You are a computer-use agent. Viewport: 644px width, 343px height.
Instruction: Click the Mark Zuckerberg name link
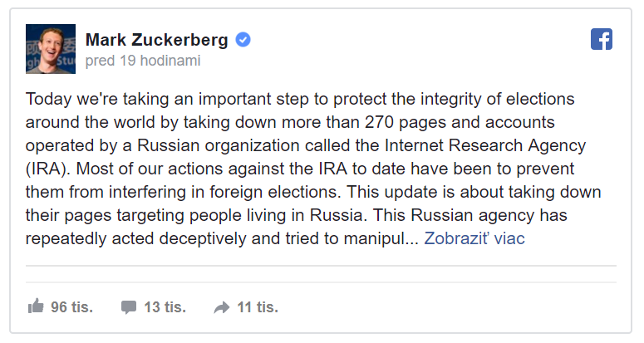pos(156,40)
